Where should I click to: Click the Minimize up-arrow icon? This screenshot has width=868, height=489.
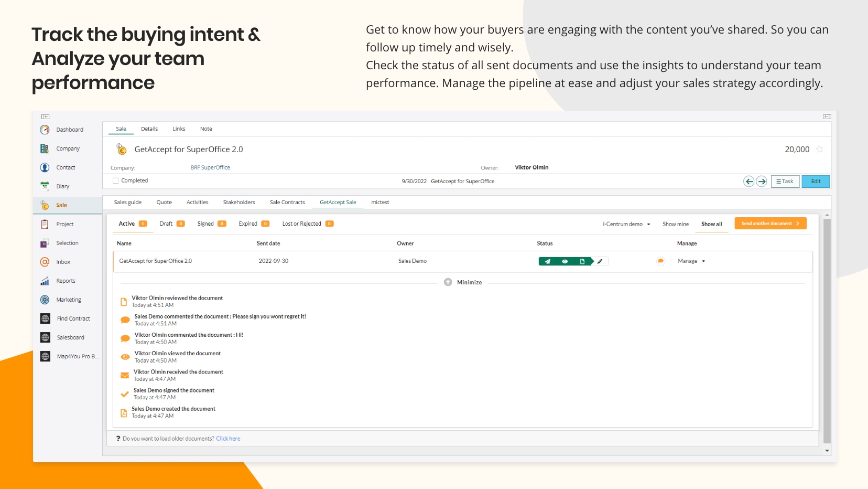tap(448, 282)
